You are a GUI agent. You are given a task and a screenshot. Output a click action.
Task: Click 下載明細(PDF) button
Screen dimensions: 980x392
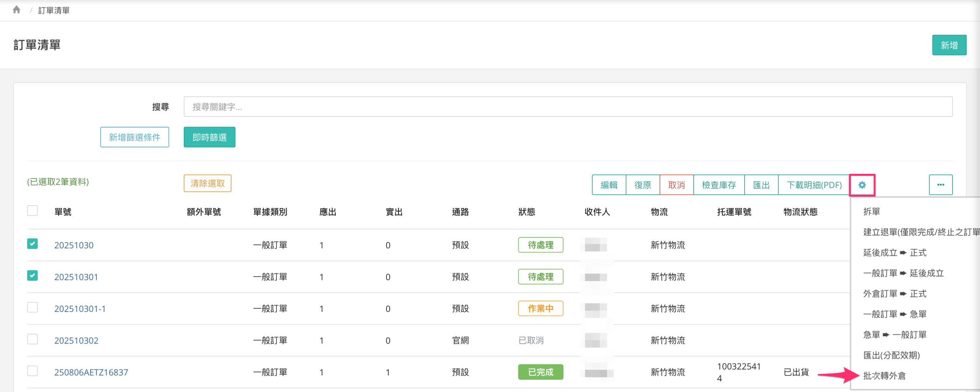[814, 185]
